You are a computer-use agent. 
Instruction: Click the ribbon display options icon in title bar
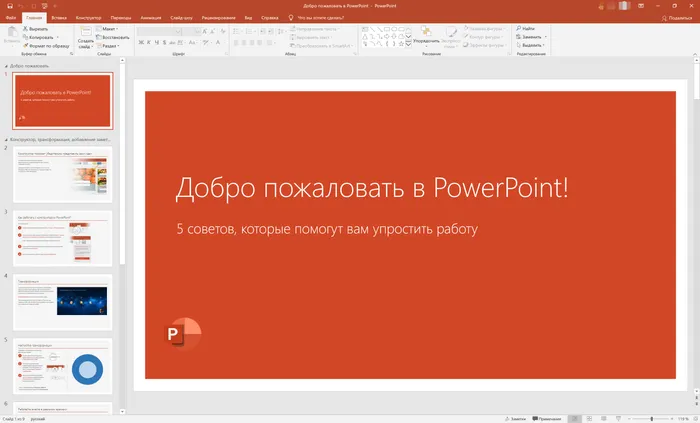pos(641,6)
